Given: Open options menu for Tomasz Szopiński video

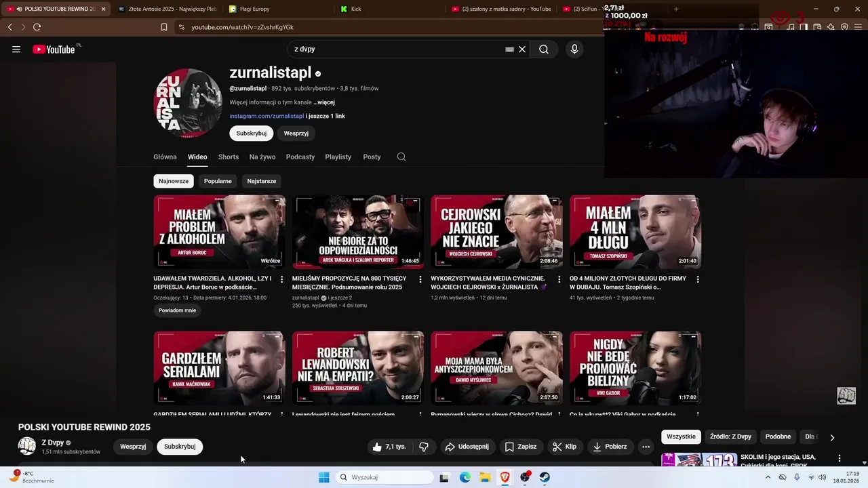Looking at the screenshot, I should (698, 279).
